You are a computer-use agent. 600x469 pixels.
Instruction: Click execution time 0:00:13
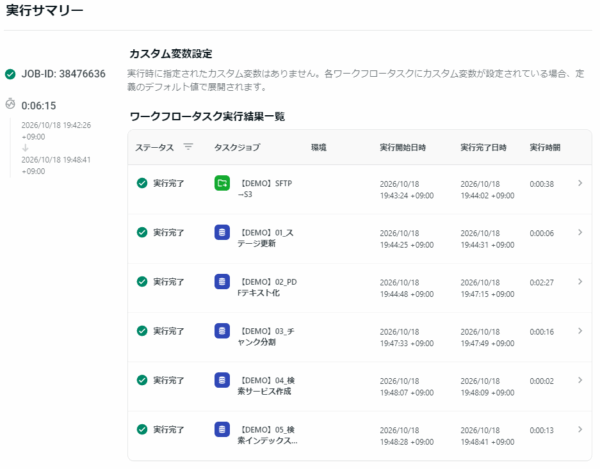click(x=541, y=430)
